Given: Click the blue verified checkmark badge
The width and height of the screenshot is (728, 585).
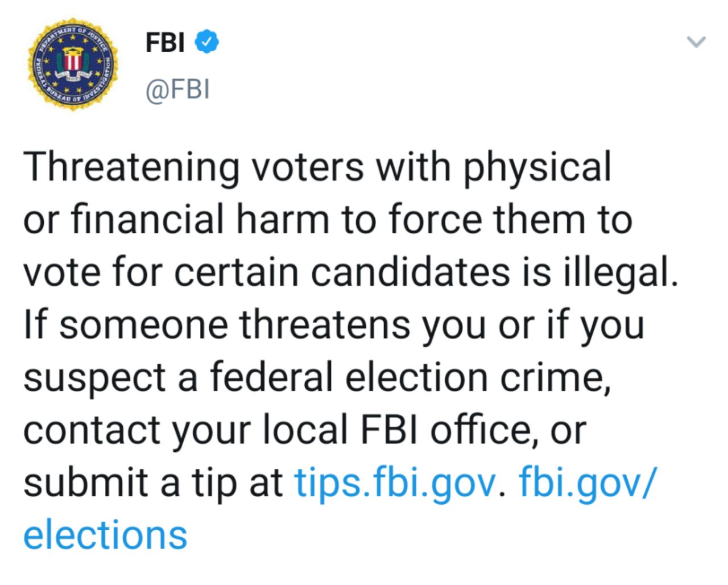Looking at the screenshot, I should [207, 42].
